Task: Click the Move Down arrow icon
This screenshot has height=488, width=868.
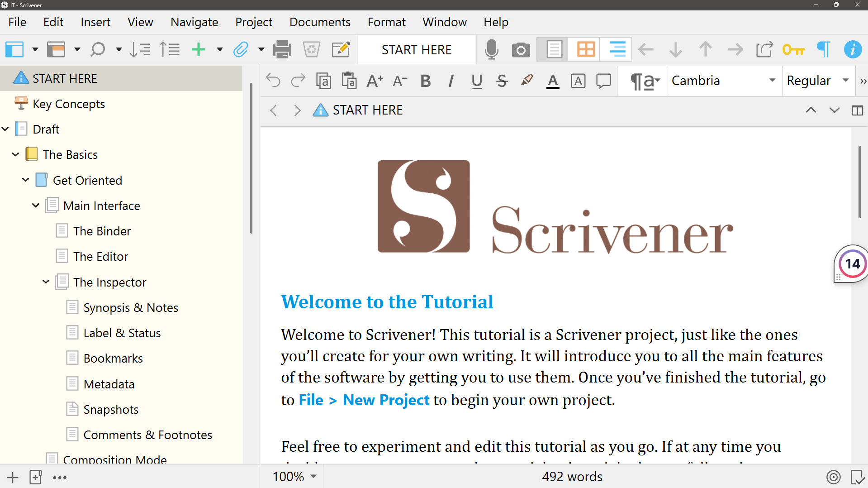Action: coord(676,49)
